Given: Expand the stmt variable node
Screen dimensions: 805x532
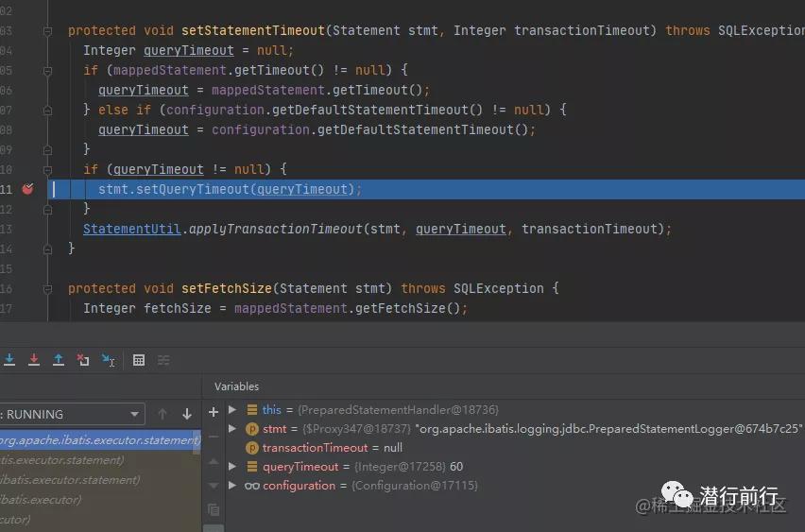Looking at the screenshot, I should 232,429.
